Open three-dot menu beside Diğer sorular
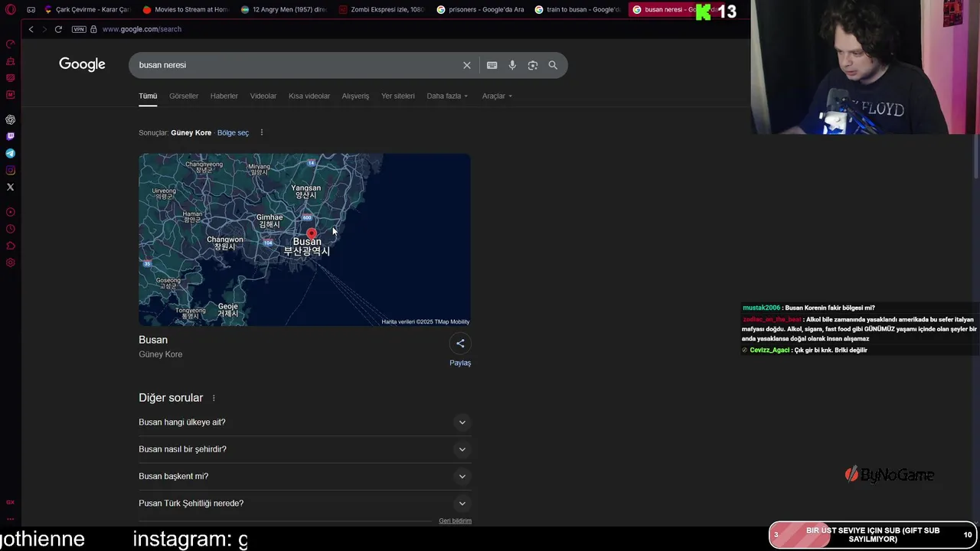Viewport: 980px width, 551px height. pos(214,398)
